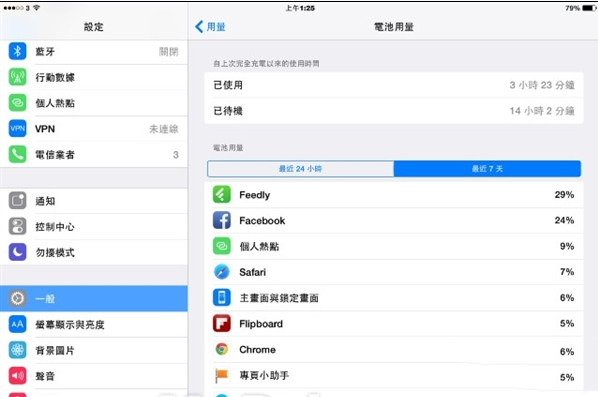Tap the 電池用量 page title

click(394, 27)
